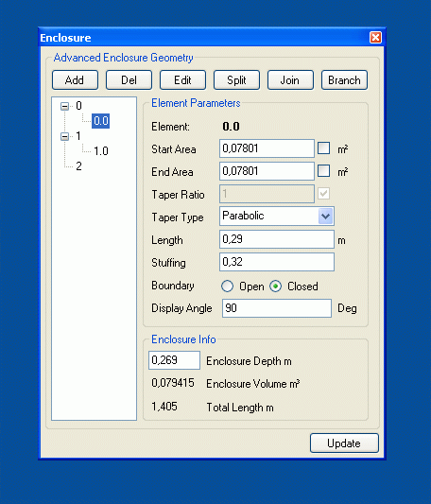Click the Parabolic taper type combo box
This screenshot has height=504, width=431.
[277, 216]
